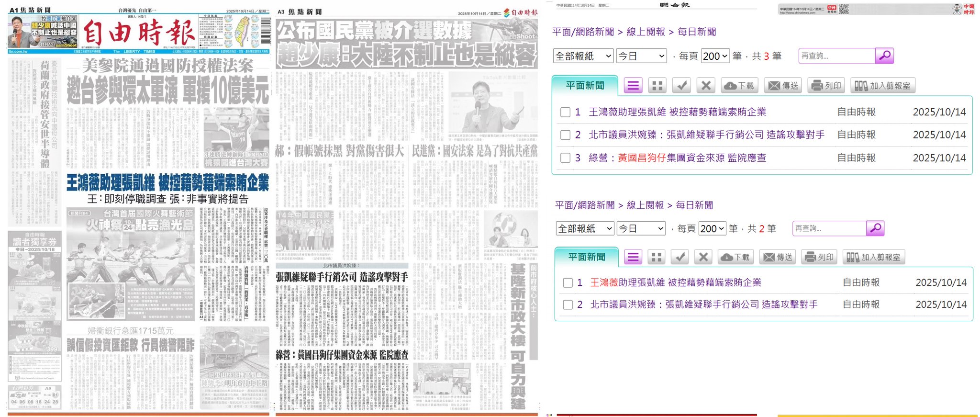Click 下載 download button in 2-result panel
Screen dimensions: 980x417
tap(735, 257)
